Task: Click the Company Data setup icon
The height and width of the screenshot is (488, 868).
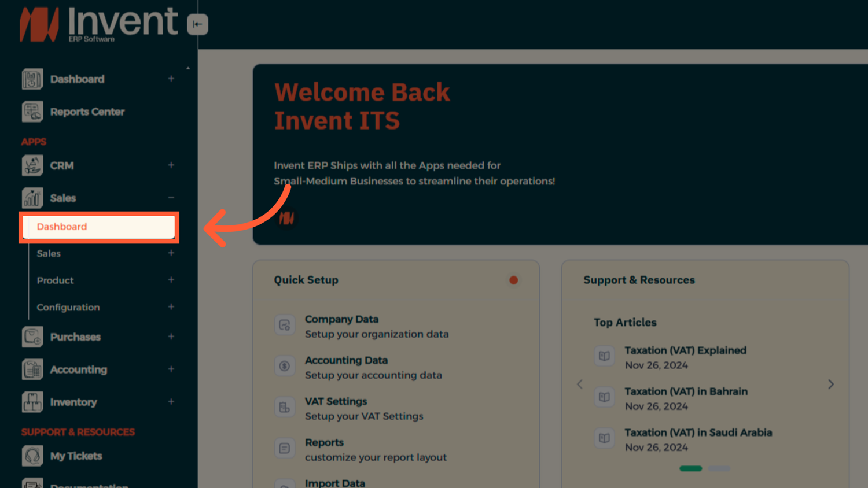Action: (285, 326)
